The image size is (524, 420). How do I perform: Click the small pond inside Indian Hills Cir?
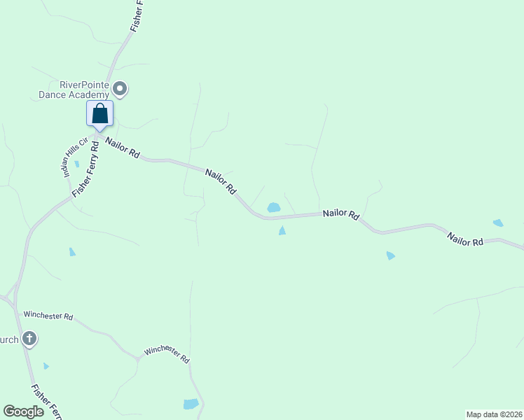(x=77, y=164)
